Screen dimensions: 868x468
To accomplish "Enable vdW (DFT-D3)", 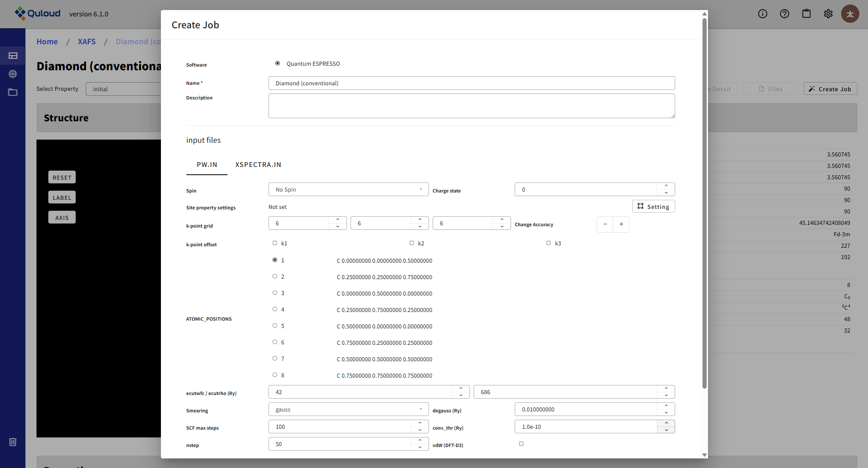I will tap(521, 443).
